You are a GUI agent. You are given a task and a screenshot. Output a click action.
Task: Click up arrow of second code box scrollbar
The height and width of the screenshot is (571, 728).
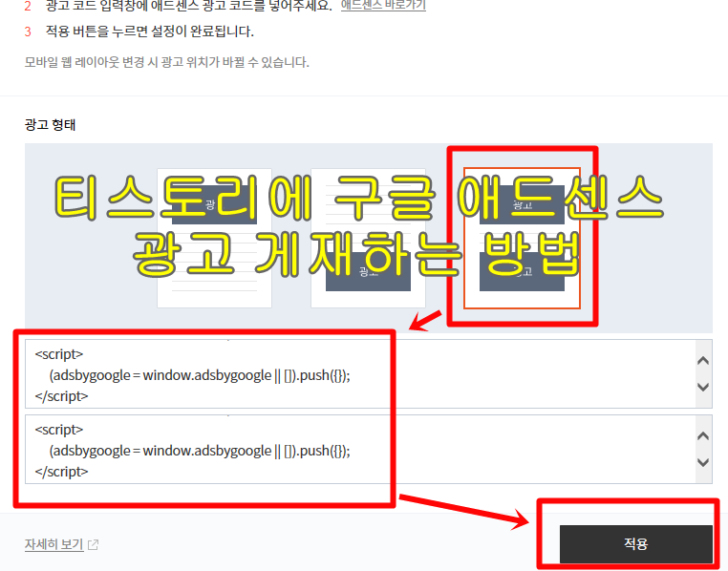click(703, 436)
